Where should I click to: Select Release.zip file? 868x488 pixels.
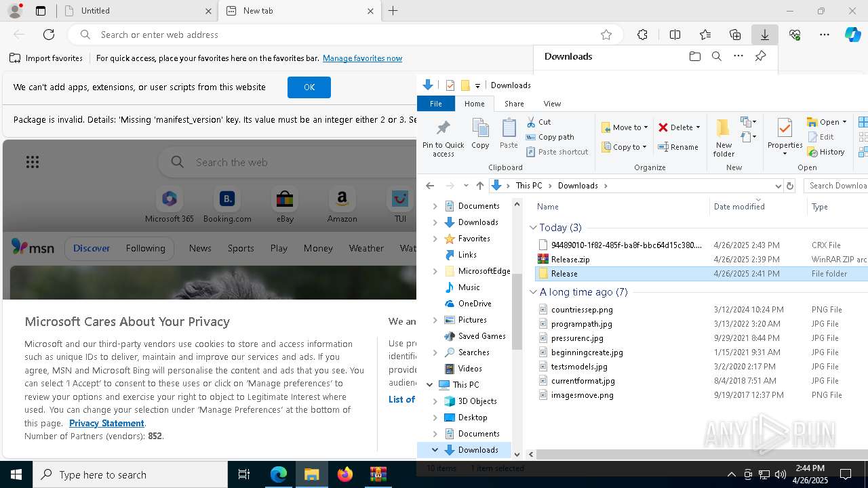(x=570, y=260)
